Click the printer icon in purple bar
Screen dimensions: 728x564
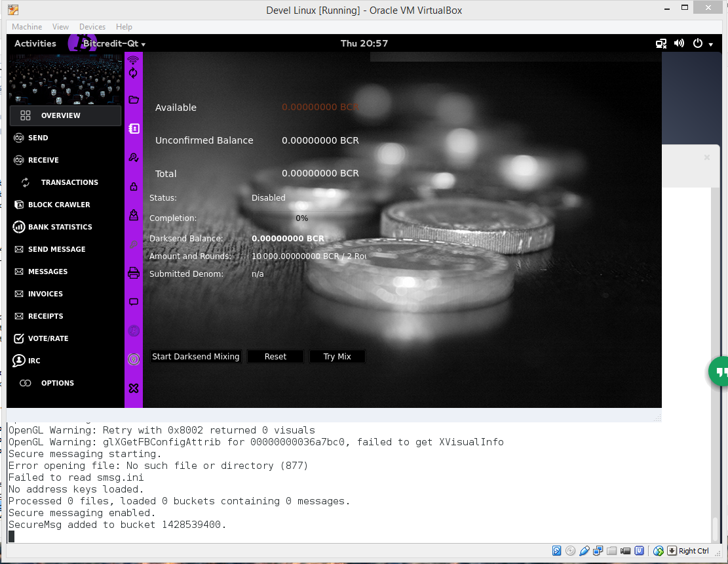[134, 273]
